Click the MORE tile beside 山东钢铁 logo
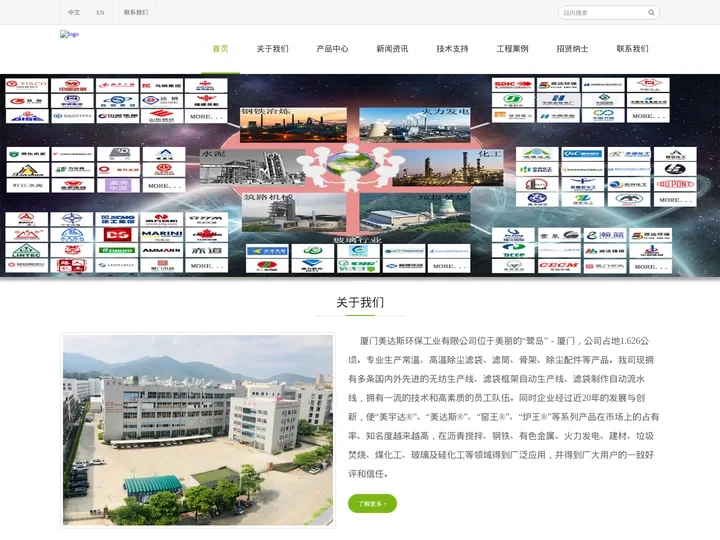Viewport: 720px width, 540px height. tap(206, 116)
